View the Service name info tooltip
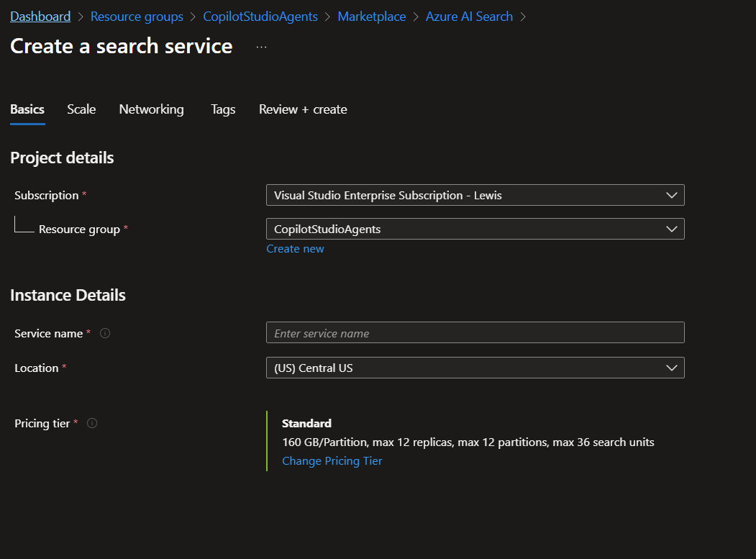The image size is (756, 559). pos(104,332)
